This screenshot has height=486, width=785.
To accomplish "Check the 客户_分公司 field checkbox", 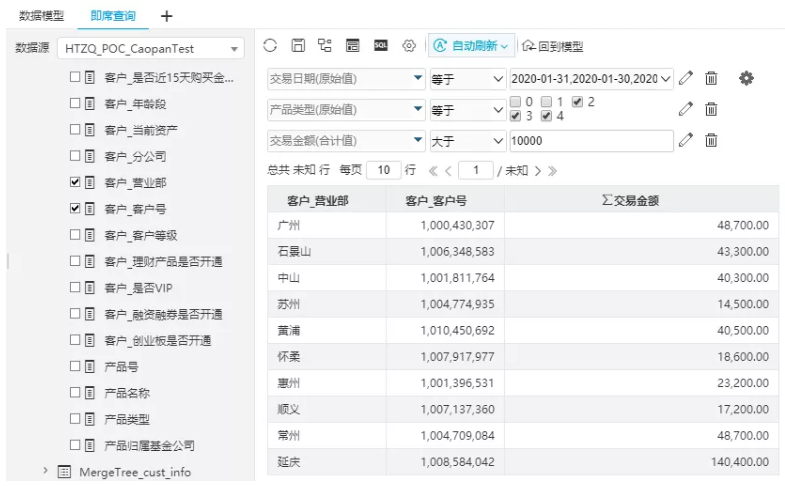I will point(75,156).
